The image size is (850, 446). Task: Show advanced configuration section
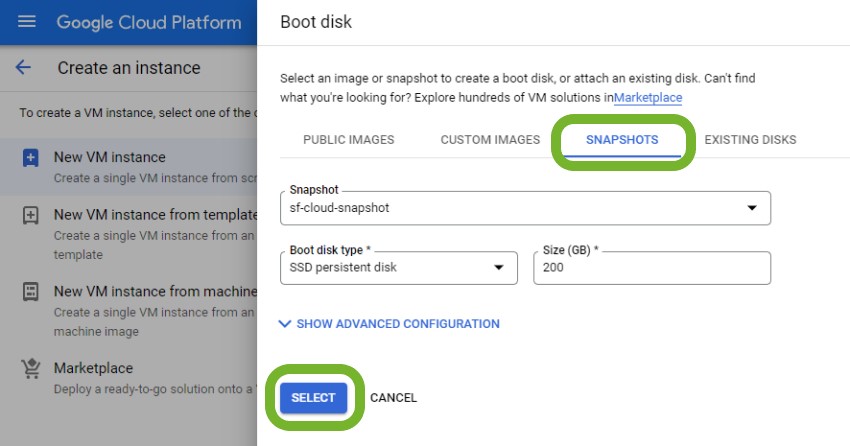[x=389, y=324]
